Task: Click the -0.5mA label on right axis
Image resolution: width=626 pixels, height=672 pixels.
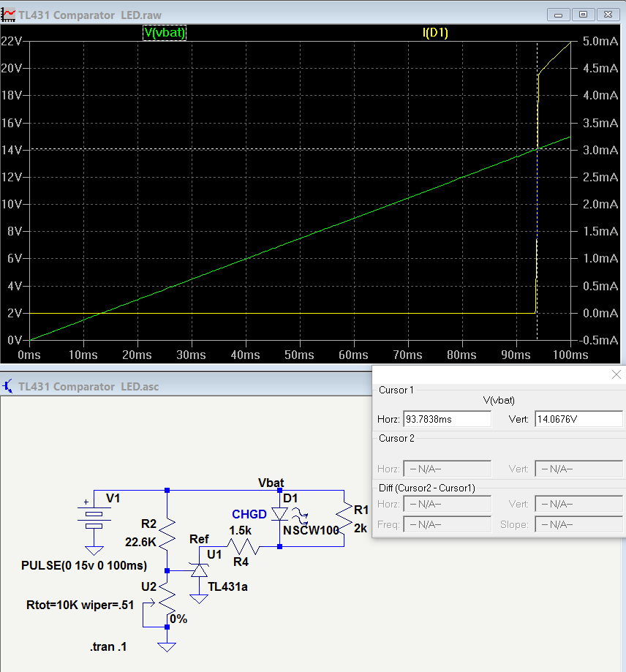Action: 598,340
